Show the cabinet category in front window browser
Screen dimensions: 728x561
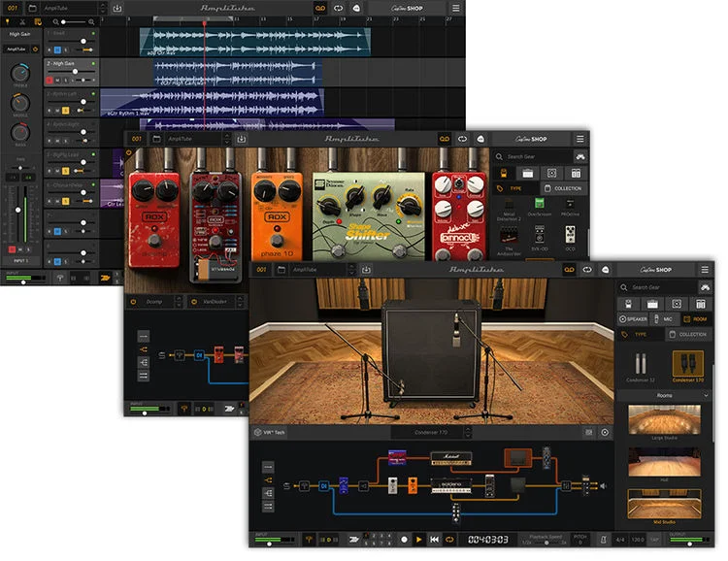pyautogui.click(x=677, y=304)
